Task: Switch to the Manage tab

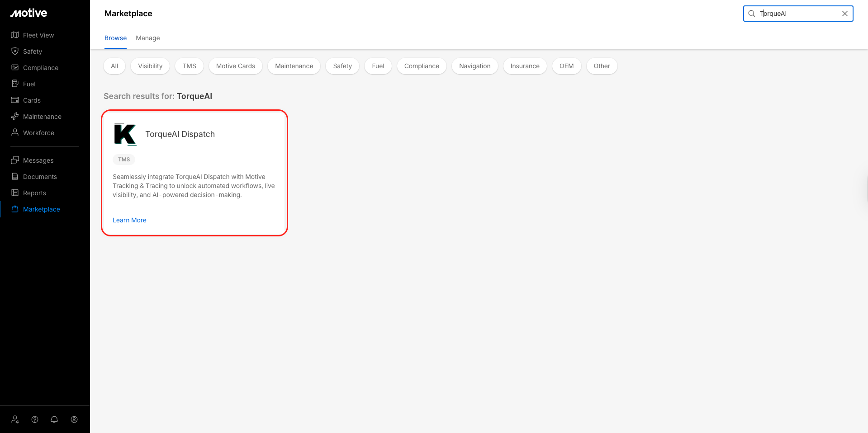Action: tap(148, 38)
